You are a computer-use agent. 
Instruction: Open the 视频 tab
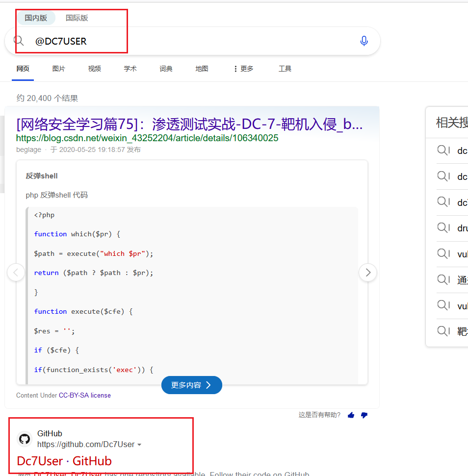pos(95,69)
